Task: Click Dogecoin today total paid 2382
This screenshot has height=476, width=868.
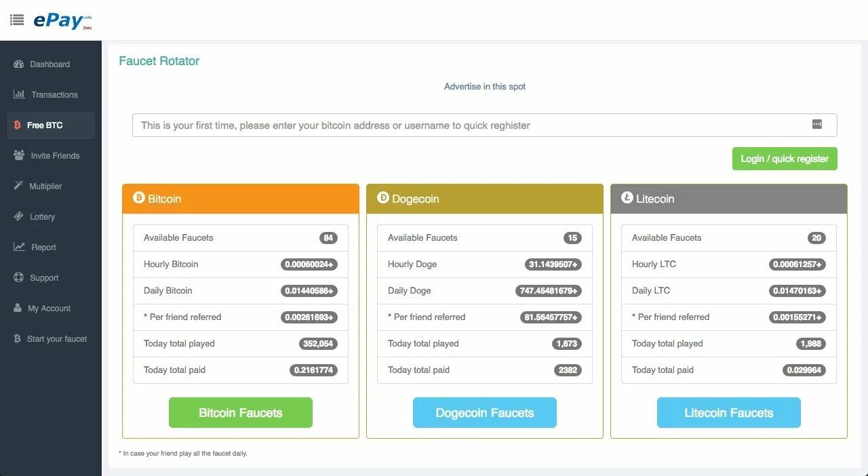Action: point(568,370)
